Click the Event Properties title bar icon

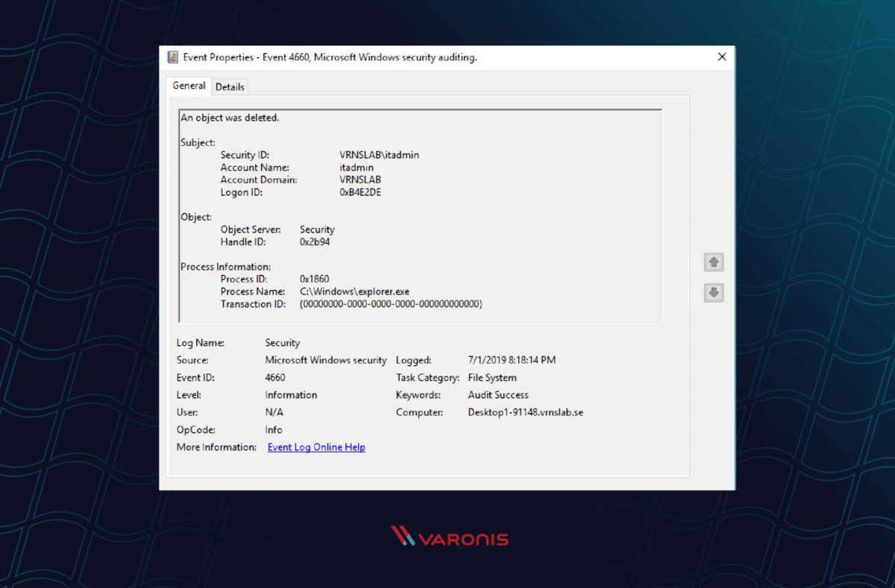click(x=174, y=57)
